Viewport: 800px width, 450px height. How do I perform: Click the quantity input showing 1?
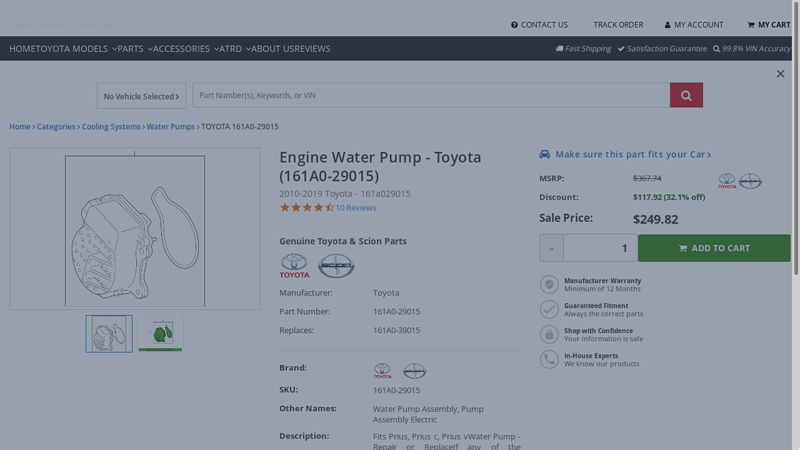point(601,248)
